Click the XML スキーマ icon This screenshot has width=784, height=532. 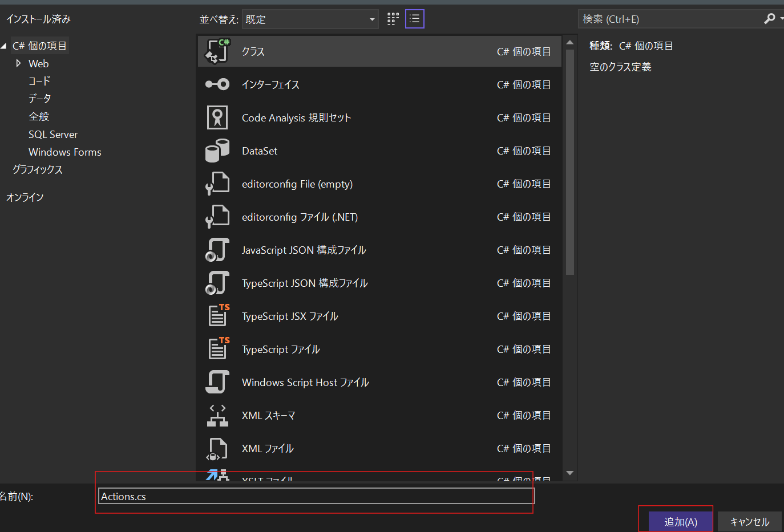point(217,416)
